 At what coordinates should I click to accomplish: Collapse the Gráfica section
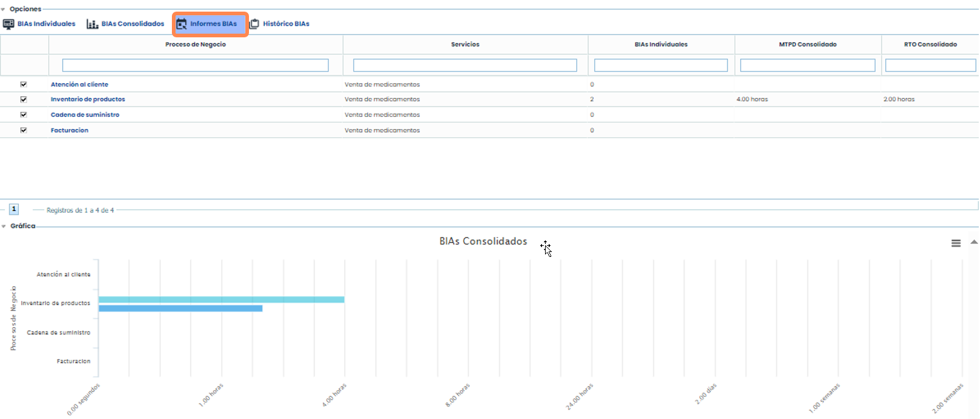[x=4, y=226]
